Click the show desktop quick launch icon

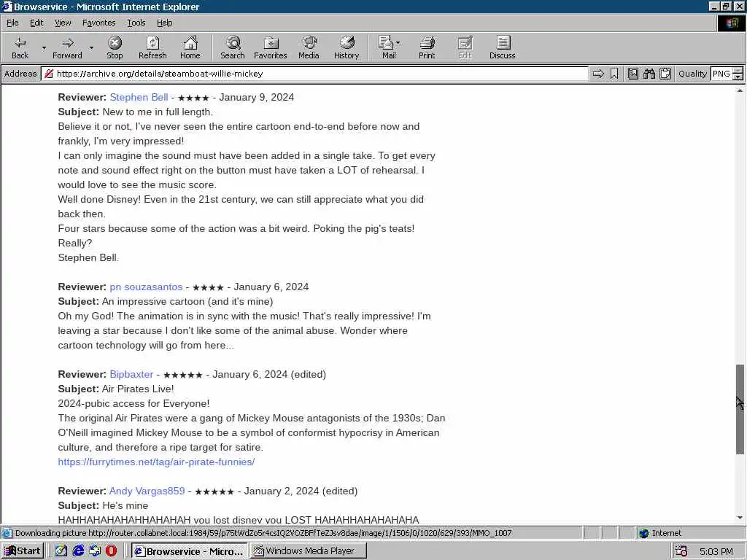[95, 551]
